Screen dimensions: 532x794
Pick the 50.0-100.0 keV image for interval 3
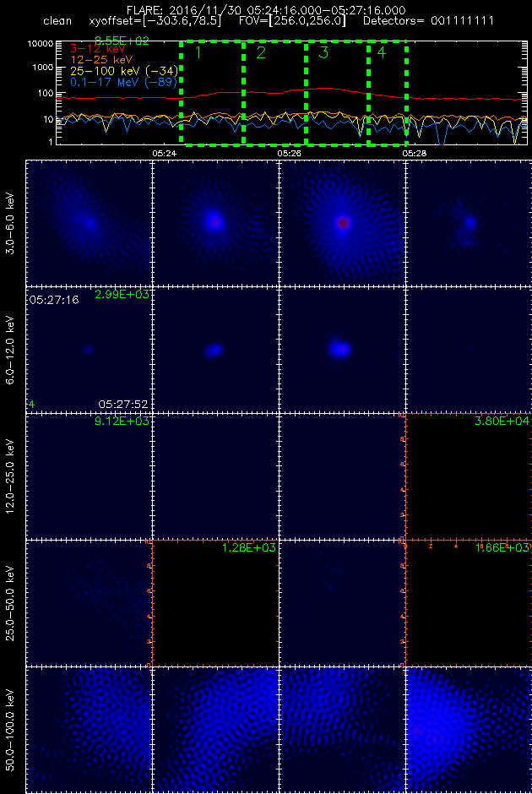click(x=342, y=730)
